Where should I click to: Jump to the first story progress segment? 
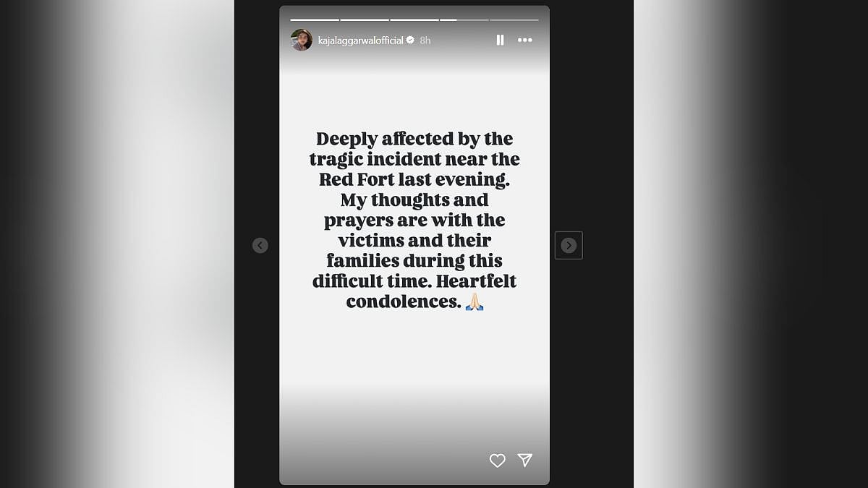pos(315,20)
